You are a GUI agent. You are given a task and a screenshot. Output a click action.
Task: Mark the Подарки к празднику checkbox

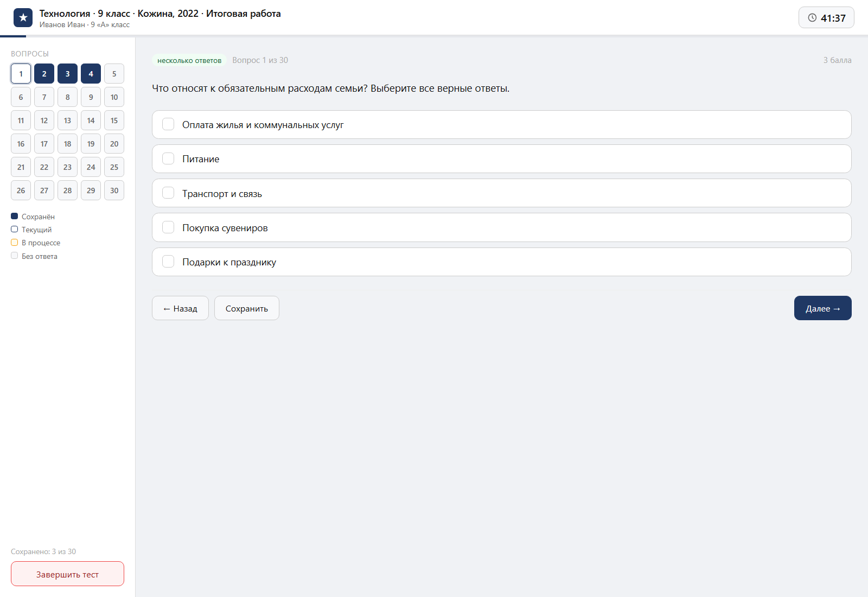[x=168, y=262]
